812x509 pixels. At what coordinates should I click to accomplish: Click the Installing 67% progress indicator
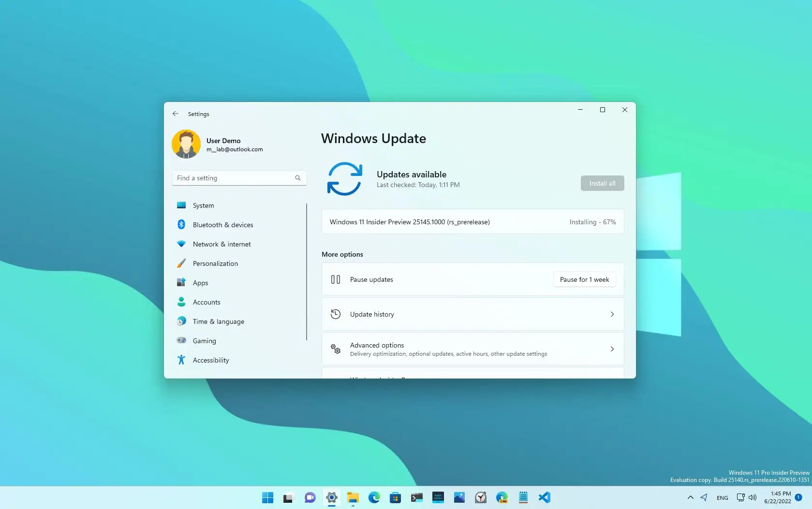point(592,221)
